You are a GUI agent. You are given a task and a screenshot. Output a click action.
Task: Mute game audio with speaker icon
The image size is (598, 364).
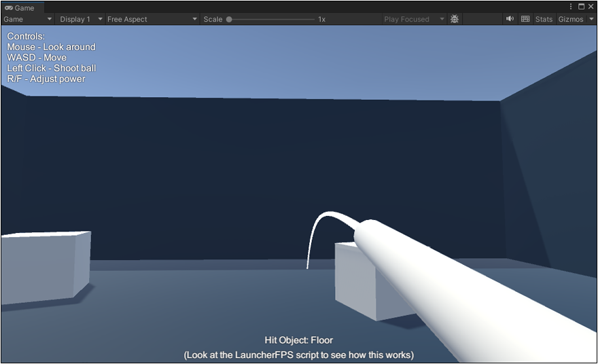510,19
